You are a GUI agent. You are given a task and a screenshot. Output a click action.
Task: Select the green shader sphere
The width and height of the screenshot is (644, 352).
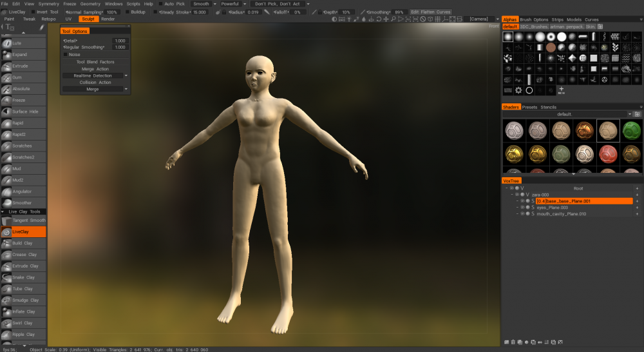631,131
